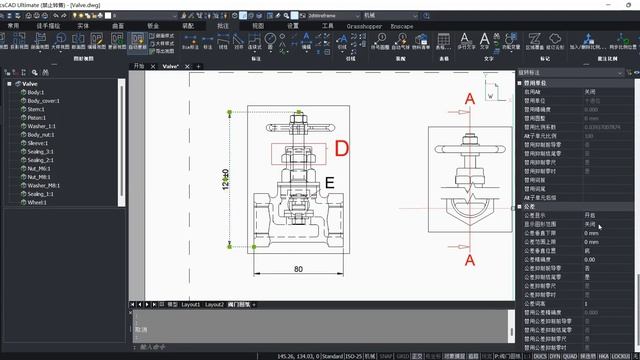640x360 pixels.
Task: Click the 修订云彩 revision cloud tool
Action: tap(555, 41)
